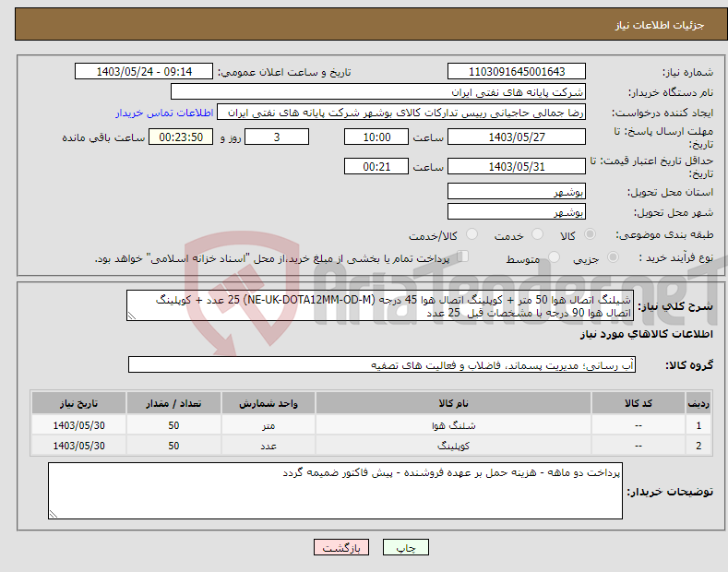Click the کوپلینگ item name cell

pos(453,446)
